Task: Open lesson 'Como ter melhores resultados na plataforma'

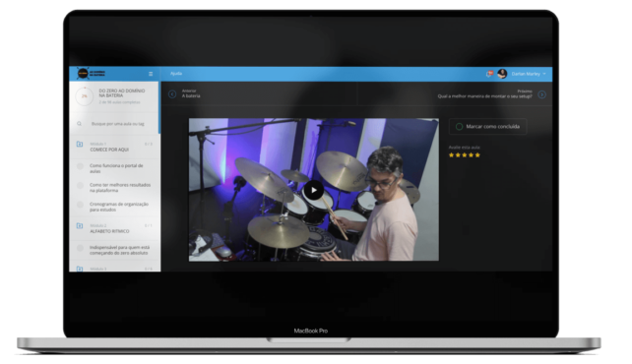Action: pos(120,188)
